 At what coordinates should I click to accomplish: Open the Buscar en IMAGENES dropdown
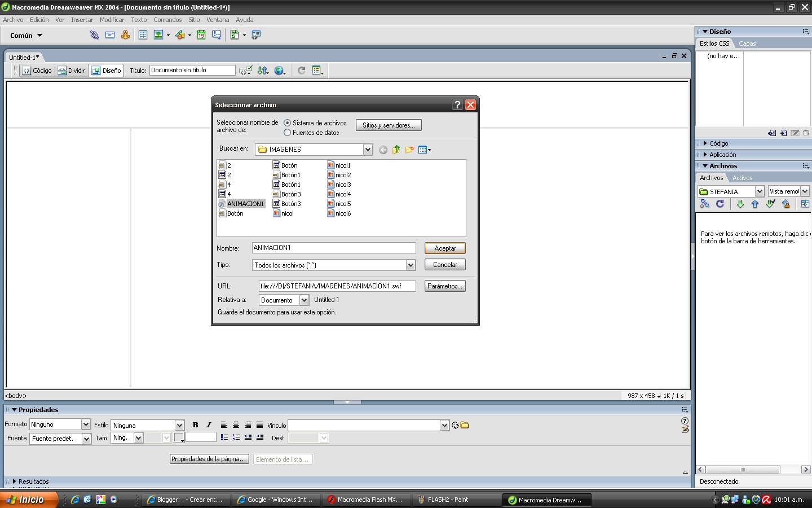pos(368,150)
